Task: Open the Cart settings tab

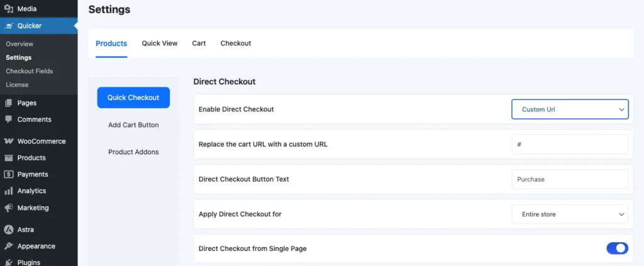Action: (x=199, y=43)
